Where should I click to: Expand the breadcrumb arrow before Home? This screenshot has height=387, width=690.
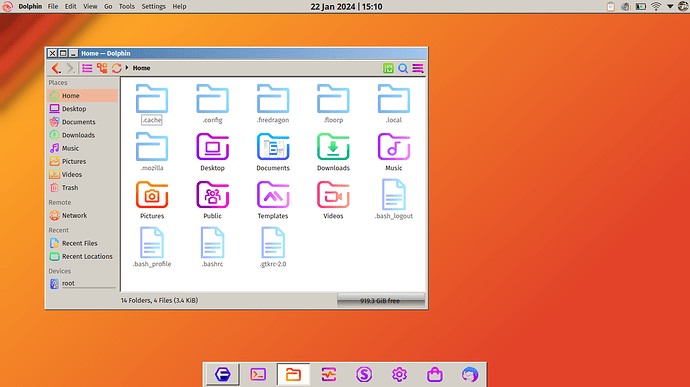point(127,68)
